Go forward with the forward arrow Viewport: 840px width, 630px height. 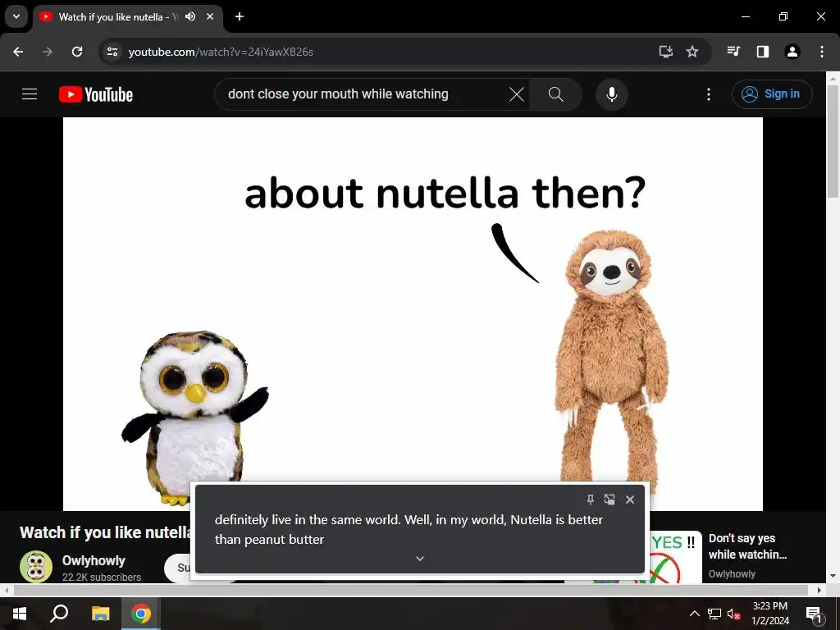(x=48, y=52)
